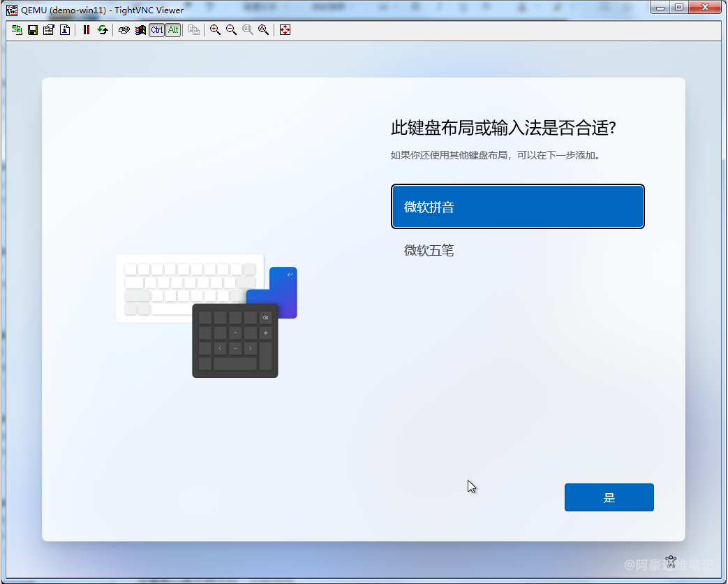
Task: Click the Save session floppy disk icon
Action: pyautogui.click(x=33, y=30)
